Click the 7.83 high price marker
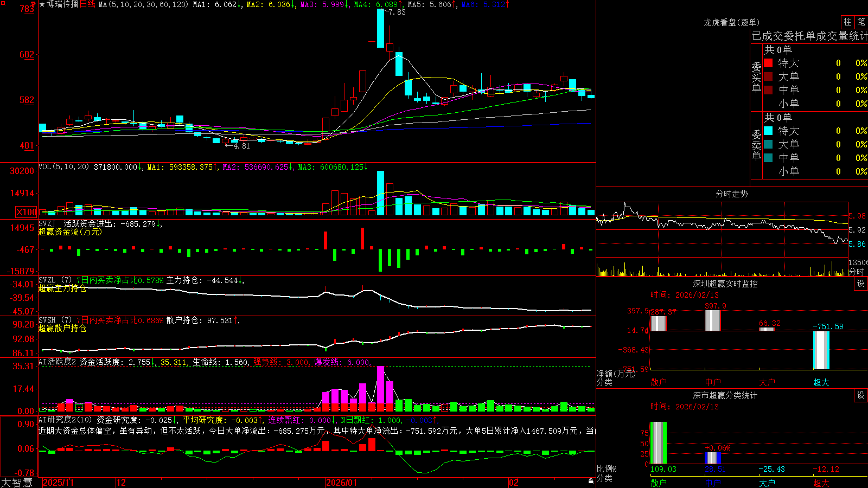868x488 pixels. click(x=397, y=12)
